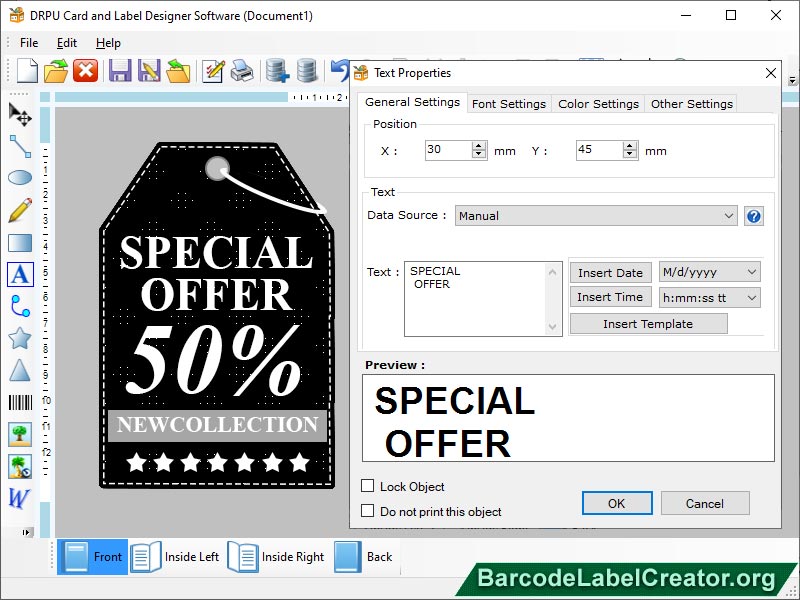Check Do not print this object
Viewport: 800px width, 600px height.
pyautogui.click(x=367, y=511)
